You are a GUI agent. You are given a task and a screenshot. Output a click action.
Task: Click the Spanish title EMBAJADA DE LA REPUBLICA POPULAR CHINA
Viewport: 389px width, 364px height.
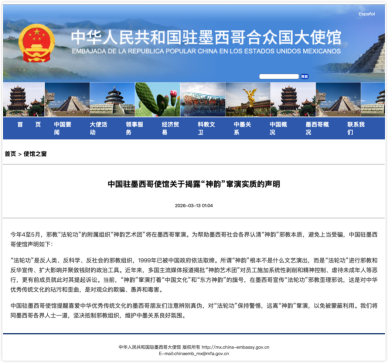pos(206,51)
